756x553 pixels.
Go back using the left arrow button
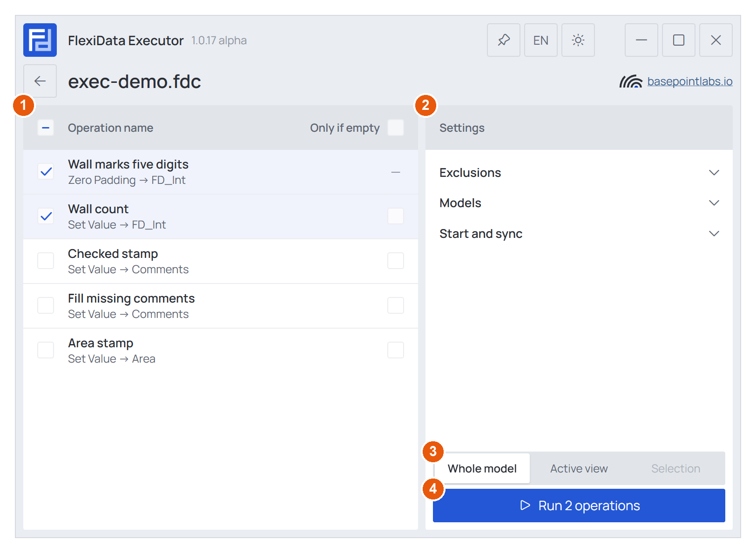point(40,81)
